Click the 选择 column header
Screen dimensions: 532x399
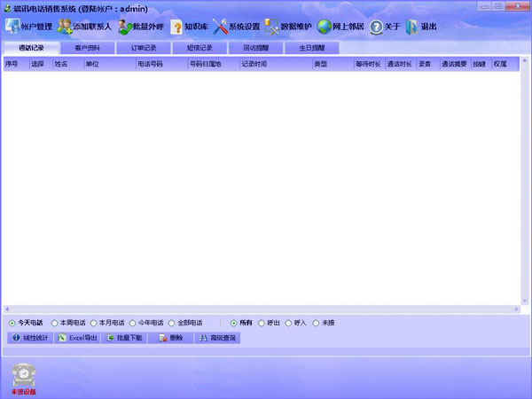click(41, 64)
